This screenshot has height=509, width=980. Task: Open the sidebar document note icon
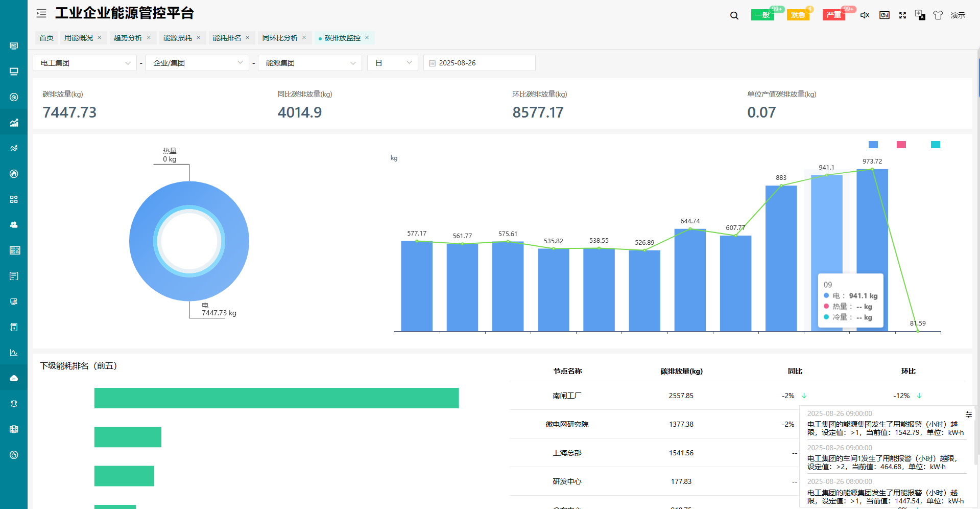click(x=14, y=276)
